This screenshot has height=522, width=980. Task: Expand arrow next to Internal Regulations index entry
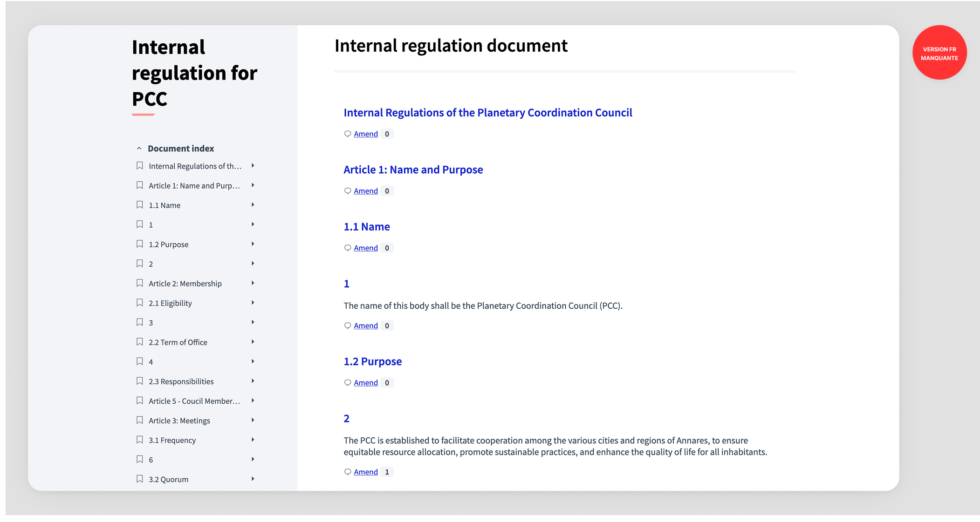point(253,166)
